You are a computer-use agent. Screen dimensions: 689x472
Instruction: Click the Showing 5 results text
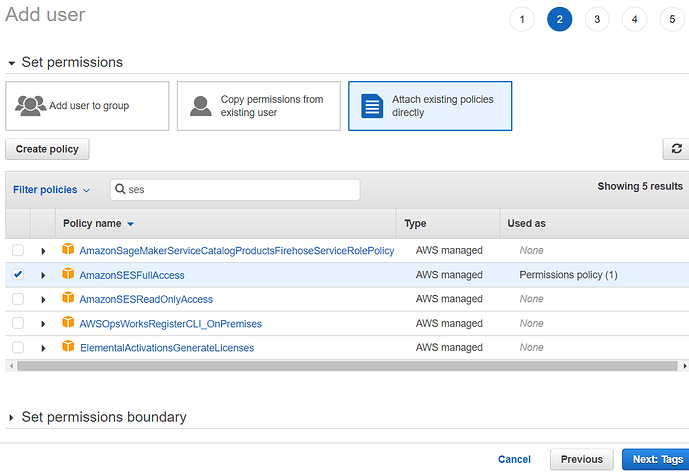click(640, 186)
